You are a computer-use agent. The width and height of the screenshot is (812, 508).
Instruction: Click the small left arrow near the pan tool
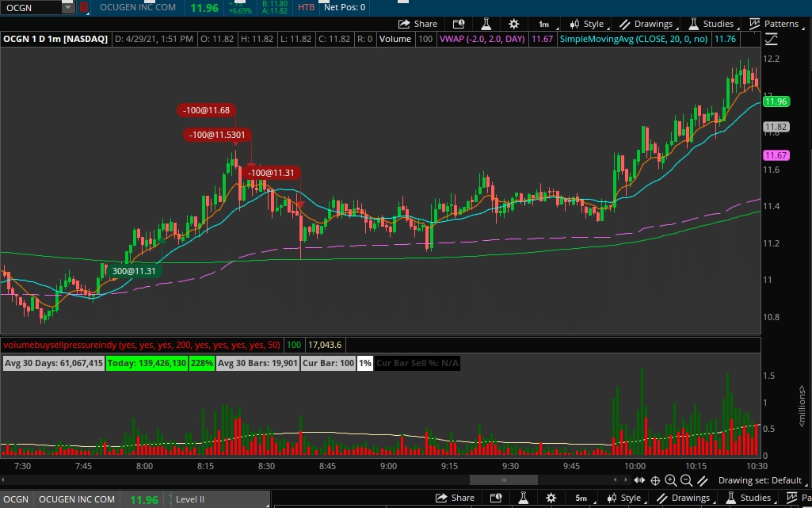coord(616,480)
